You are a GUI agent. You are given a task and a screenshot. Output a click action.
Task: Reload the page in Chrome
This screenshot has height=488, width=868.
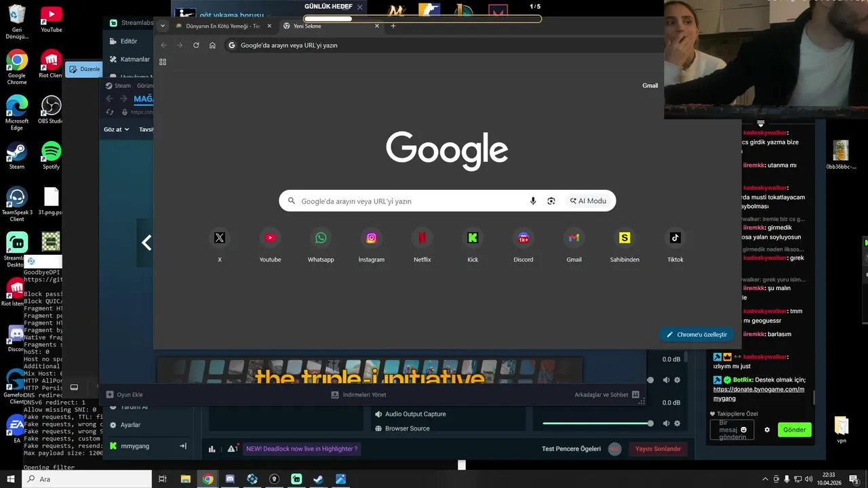click(x=196, y=45)
